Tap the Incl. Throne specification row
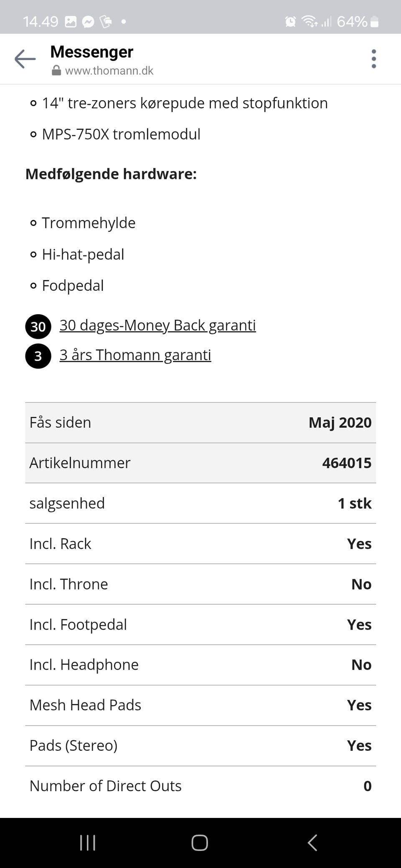401x868 pixels. 200,584
